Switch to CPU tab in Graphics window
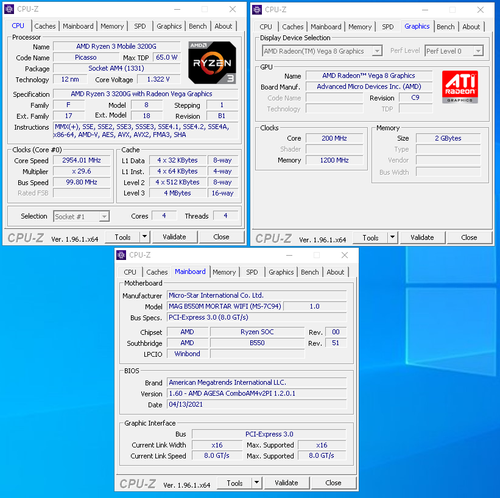 (x=266, y=27)
